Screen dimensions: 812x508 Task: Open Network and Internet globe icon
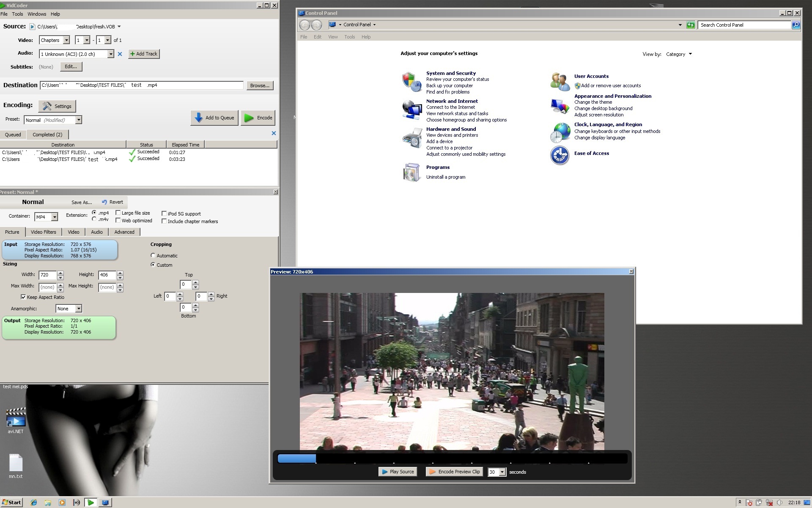(x=411, y=110)
